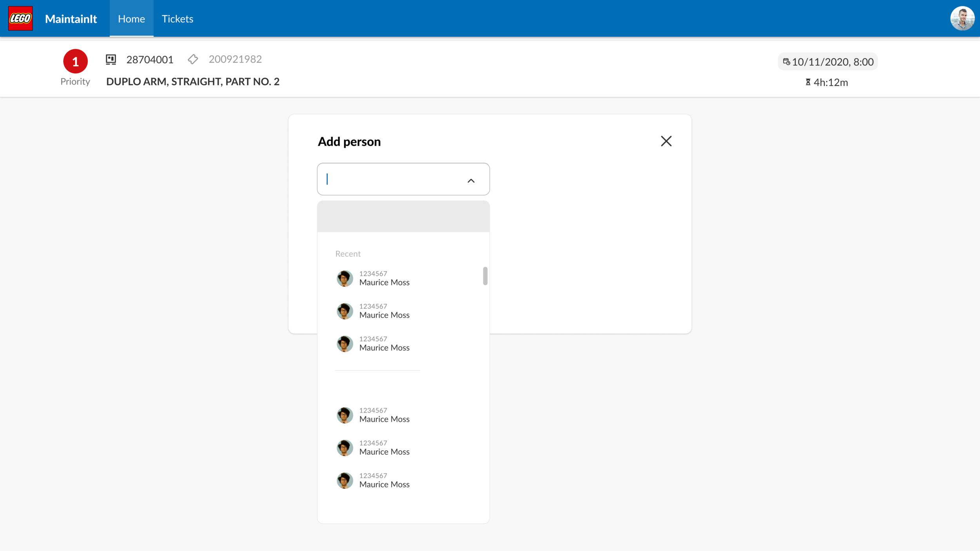Viewport: 980px width, 551px height.
Task: Click the 10/11/2020, 8:00 date chip
Action: click(828, 62)
